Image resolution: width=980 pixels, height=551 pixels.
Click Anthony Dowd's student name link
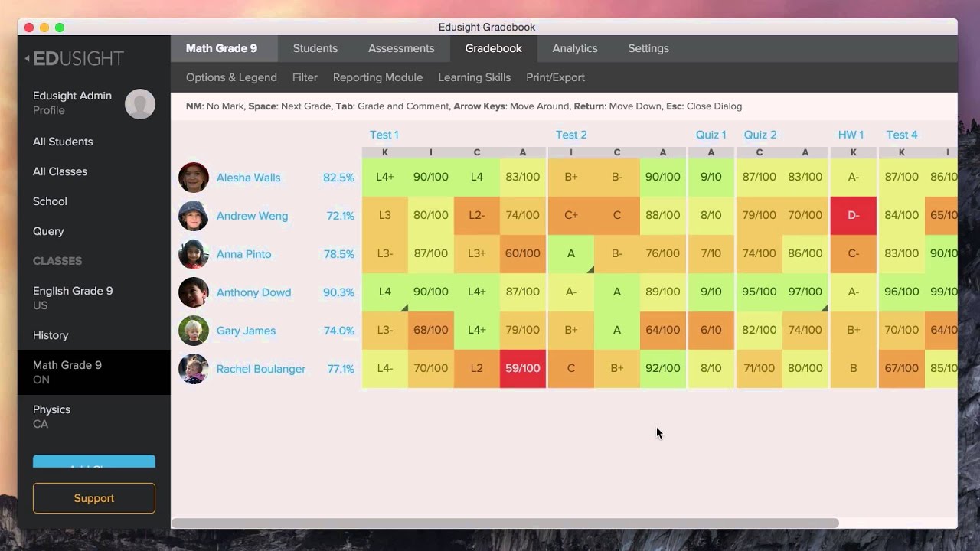[253, 292]
